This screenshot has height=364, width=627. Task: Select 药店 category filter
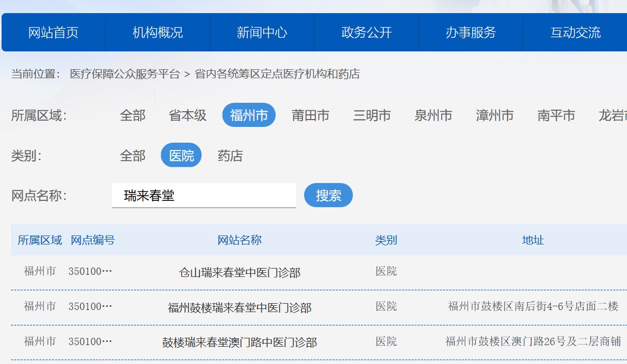(230, 156)
